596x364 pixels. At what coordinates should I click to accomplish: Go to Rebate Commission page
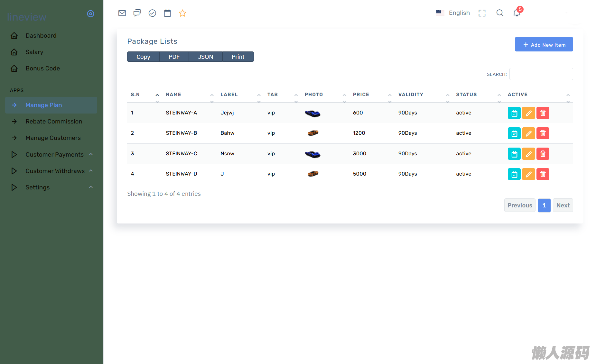point(54,122)
